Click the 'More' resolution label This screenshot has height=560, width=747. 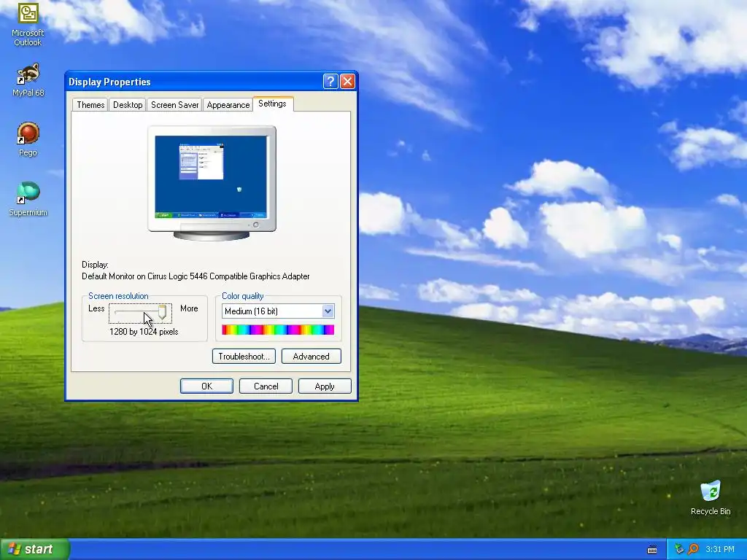pyautogui.click(x=189, y=308)
